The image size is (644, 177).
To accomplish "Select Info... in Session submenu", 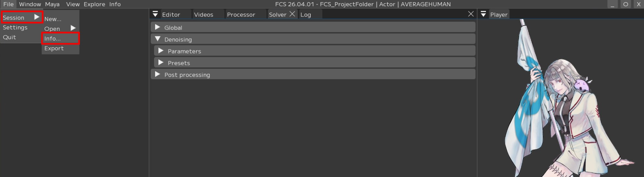I will [52, 39].
